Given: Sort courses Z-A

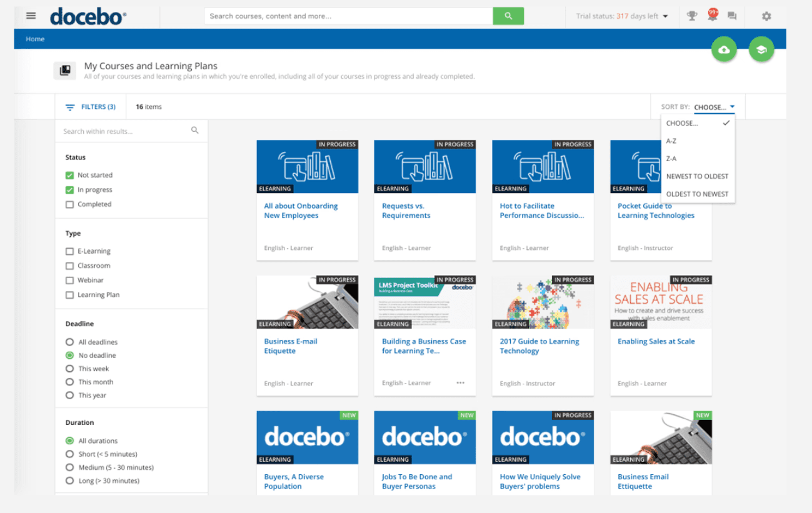Looking at the screenshot, I should (x=698, y=159).
